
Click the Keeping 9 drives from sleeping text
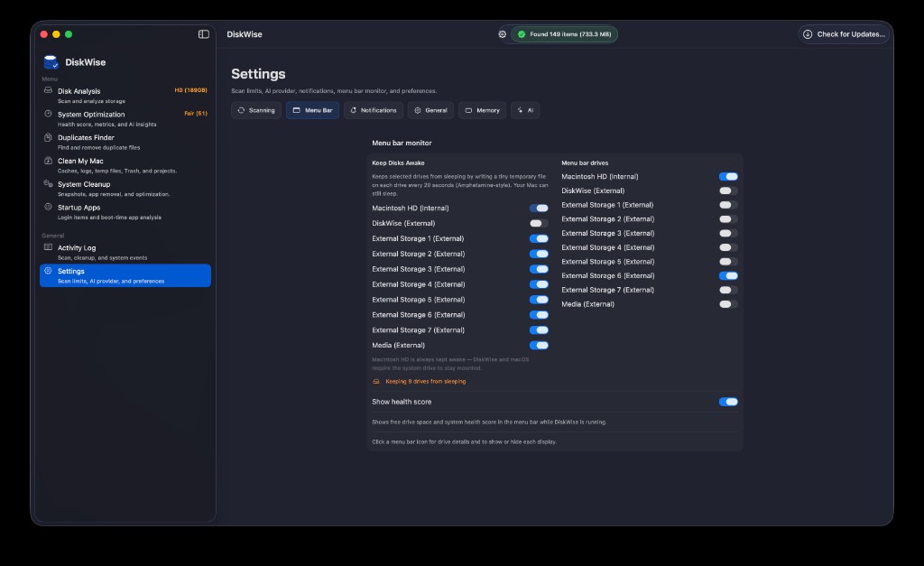(426, 382)
